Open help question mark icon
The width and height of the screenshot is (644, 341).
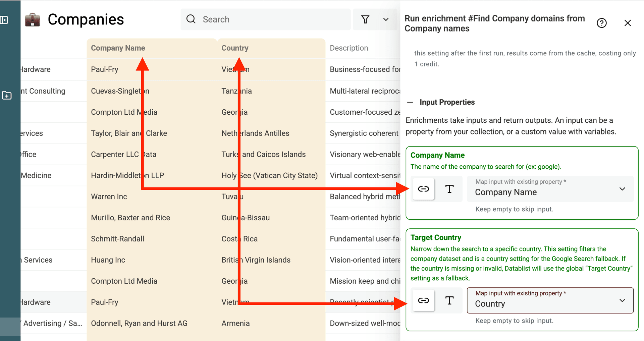[x=601, y=23]
